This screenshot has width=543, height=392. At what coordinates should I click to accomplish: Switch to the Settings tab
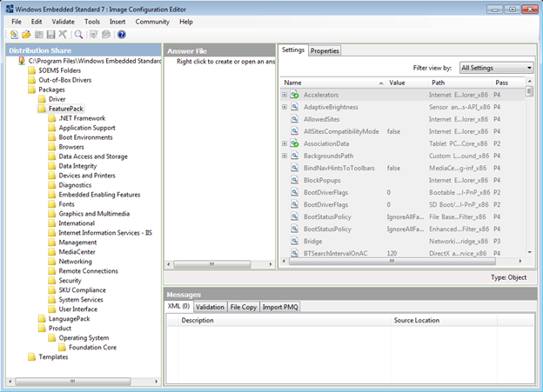click(293, 50)
